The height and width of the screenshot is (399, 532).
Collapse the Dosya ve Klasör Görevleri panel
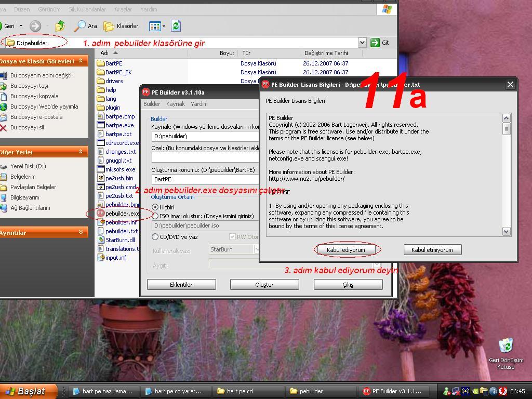click(x=81, y=61)
